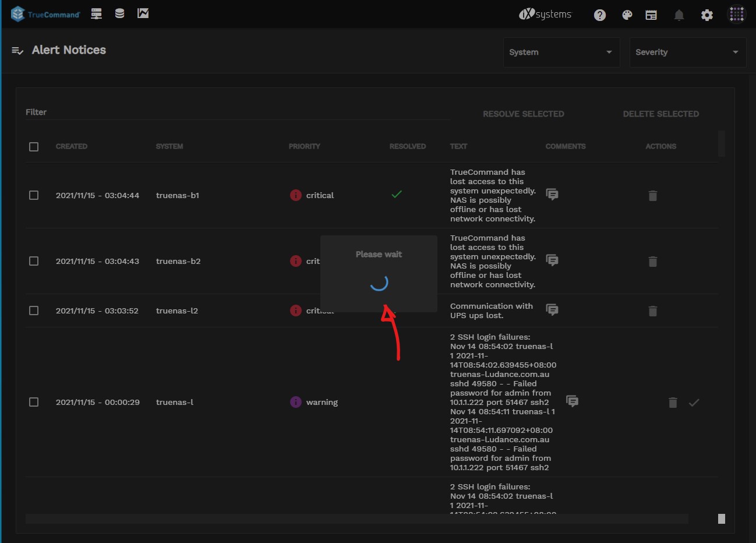The image size is (756, 543).
Task: Click the vertical table scrollbar thumb
Action: pyautogui.click(x=722, y=144)
